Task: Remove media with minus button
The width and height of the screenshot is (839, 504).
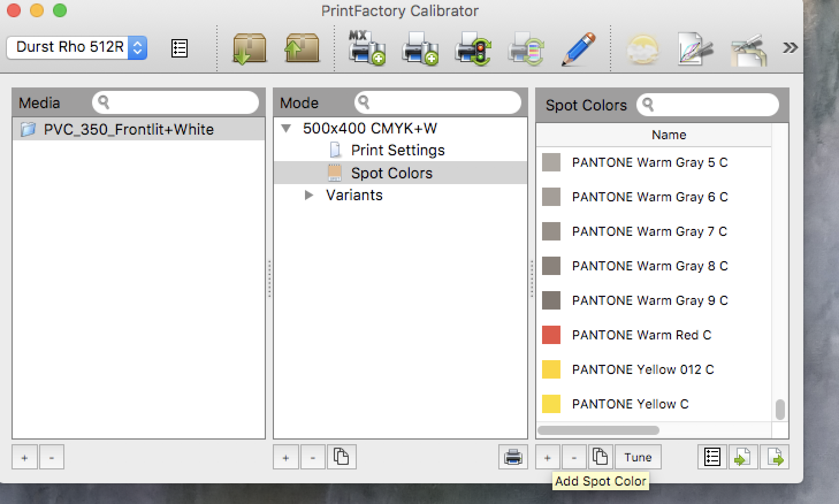Action: [51, 457]
